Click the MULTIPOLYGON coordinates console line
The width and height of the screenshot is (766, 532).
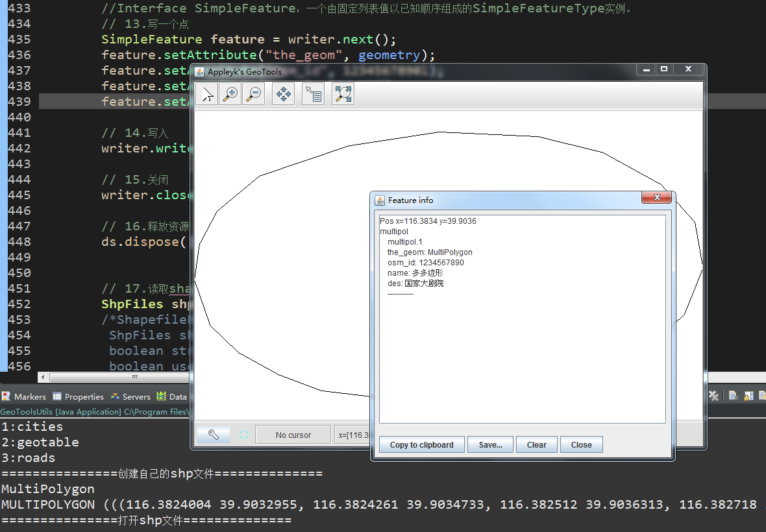(383, 505)
